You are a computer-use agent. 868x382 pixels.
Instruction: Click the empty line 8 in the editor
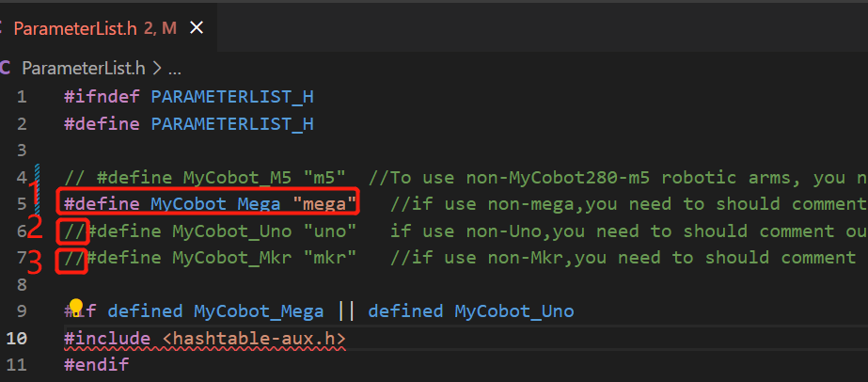pyautogui.click(x=282, y=284)
